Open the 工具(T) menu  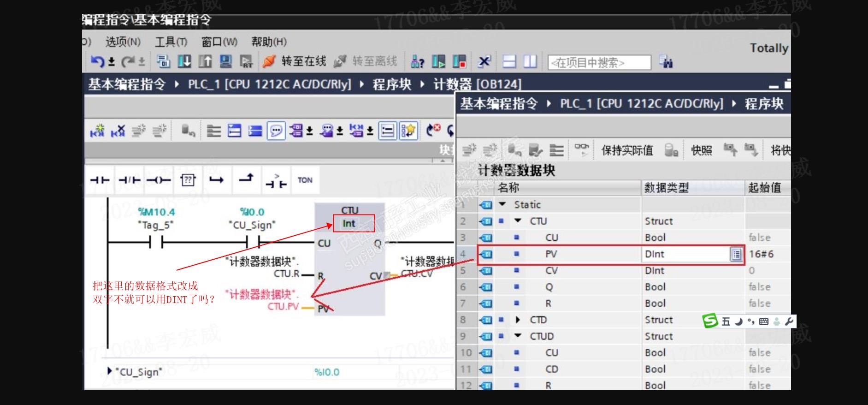click(171, 42)
